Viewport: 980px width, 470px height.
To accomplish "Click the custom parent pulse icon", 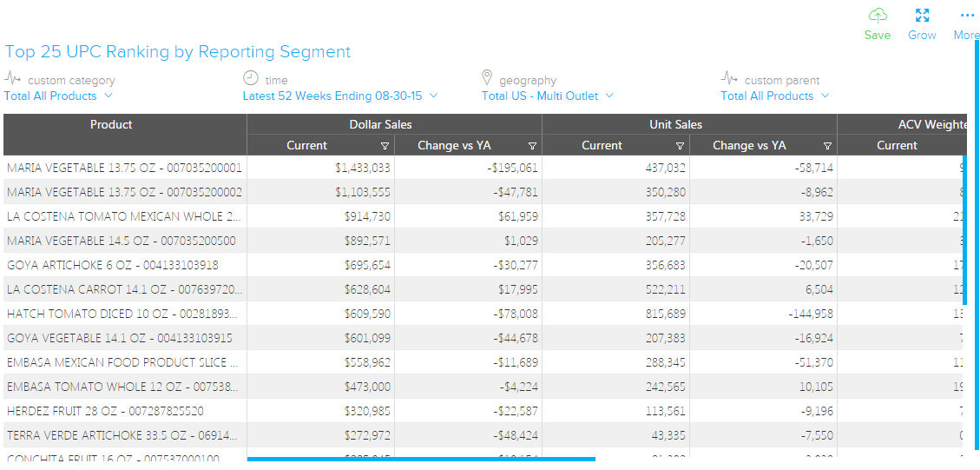I will pos(729,78).
